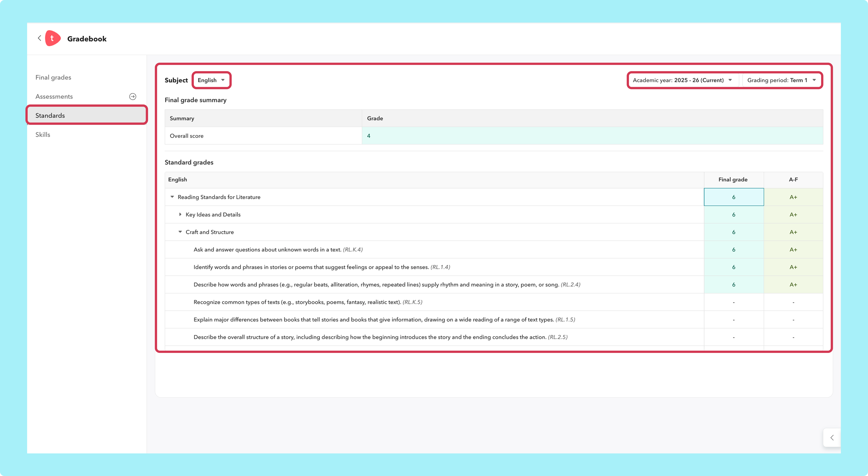Screen dimensions: 868x476
Task: Click the side panel collapse chevron
Action: pos(832,438)
